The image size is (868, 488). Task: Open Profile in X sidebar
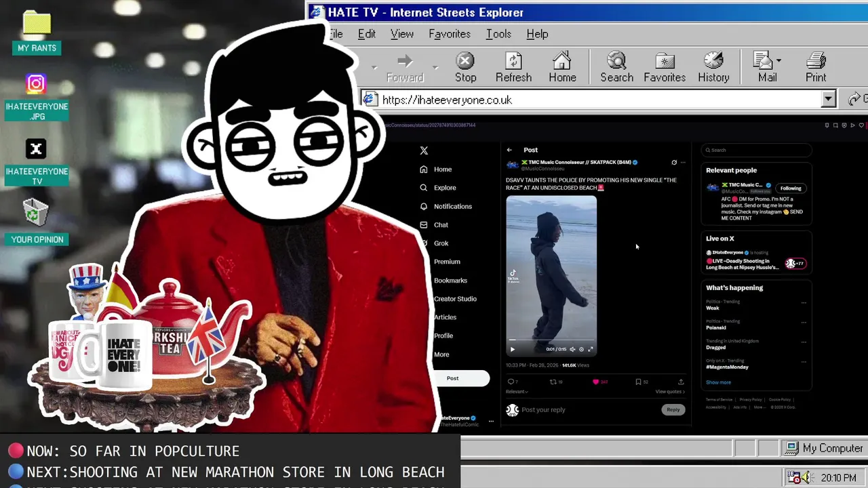[x=443, y=335]
